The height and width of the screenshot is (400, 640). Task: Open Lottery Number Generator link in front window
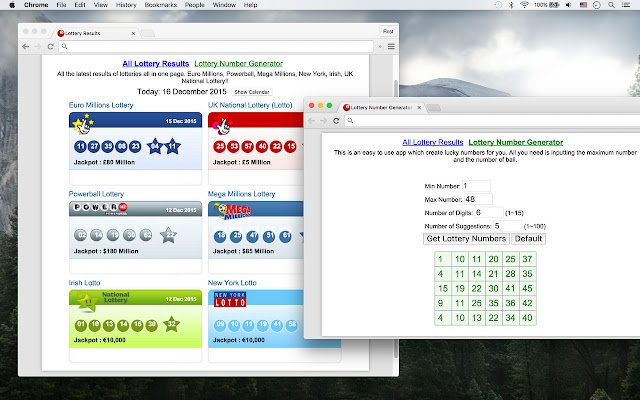click(x=516, y=142)
